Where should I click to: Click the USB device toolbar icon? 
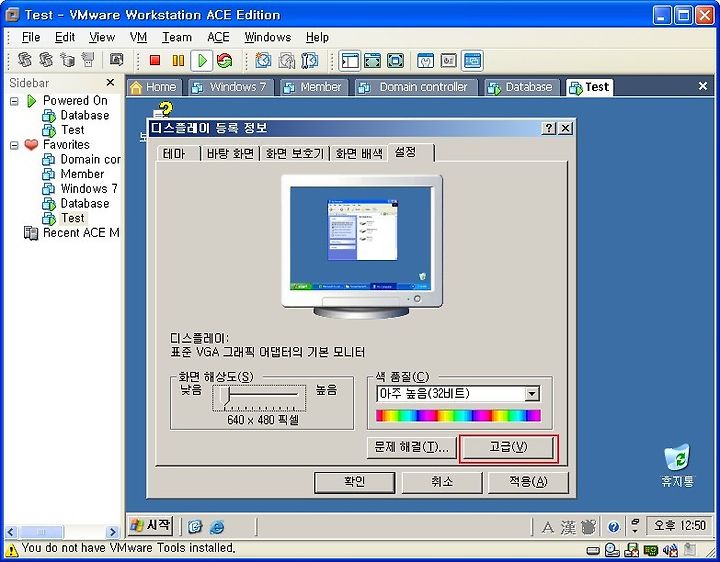point(87,60)
